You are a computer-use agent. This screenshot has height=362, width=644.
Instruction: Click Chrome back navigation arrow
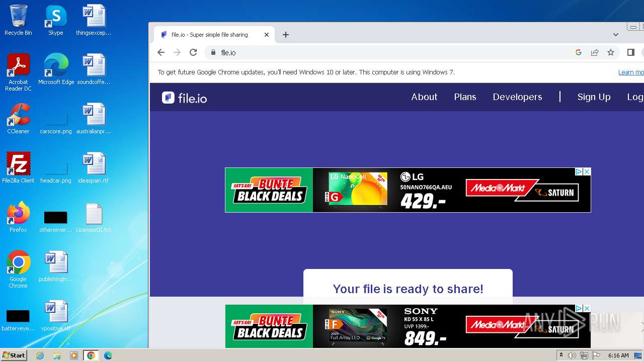(x=161, y=52)
